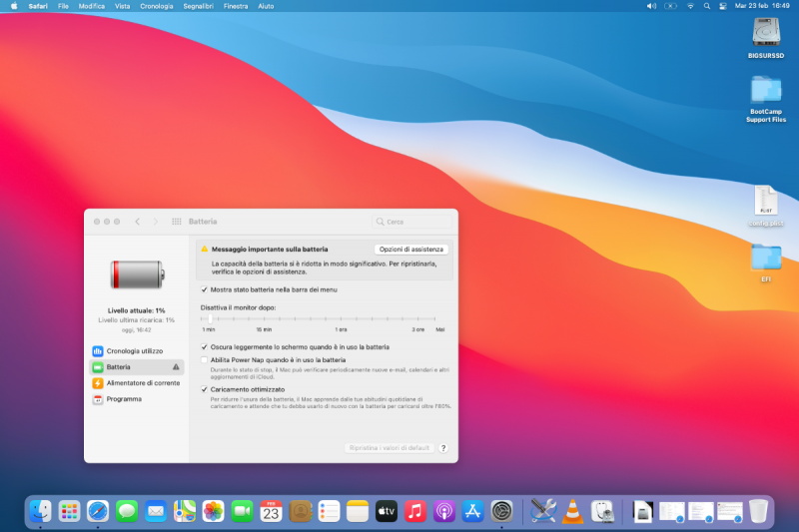Open the BIGSURSSD disk on desktop
Screen dimensions: 799x532
766,34
